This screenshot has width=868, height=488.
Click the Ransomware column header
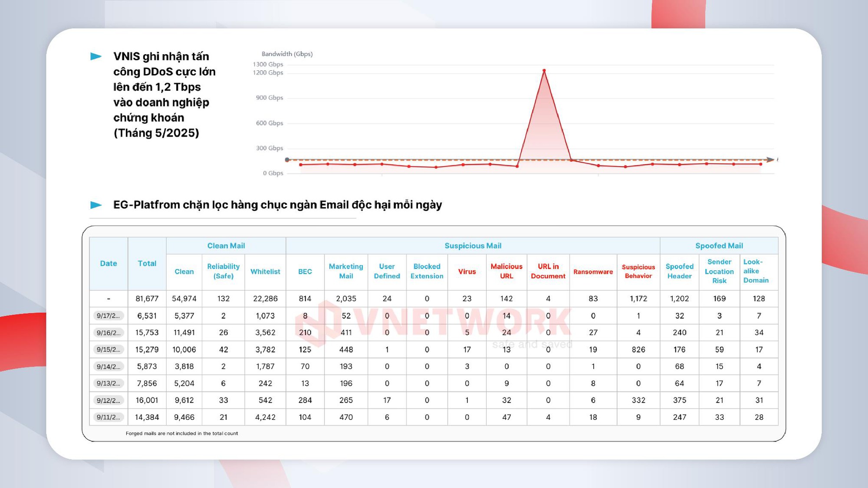593,272
